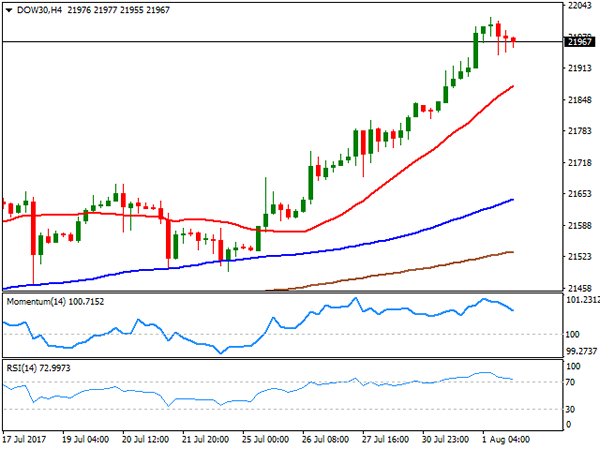This screenshot has width=600, height=450.
Task: Click the Momentum(14) 100.7152 indicator label
Action: click(x=55, y=302)
